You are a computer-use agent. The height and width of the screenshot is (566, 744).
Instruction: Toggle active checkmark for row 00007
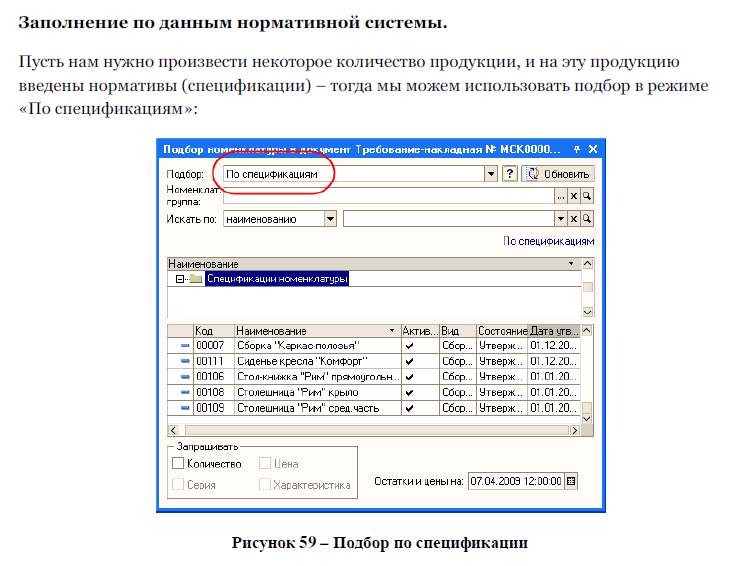tap(409, 345)
